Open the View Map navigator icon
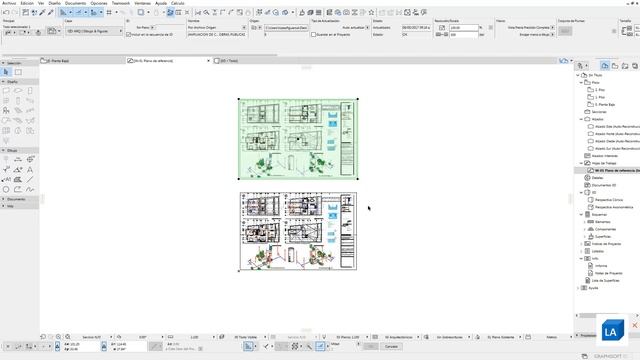 615,66
